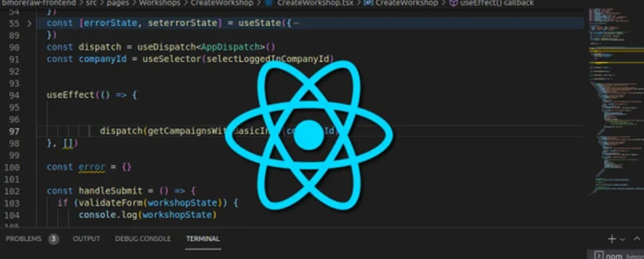Click the problems count badge showing 3
The height and width of the screenshot is (259, 644).
click(53, 239)
